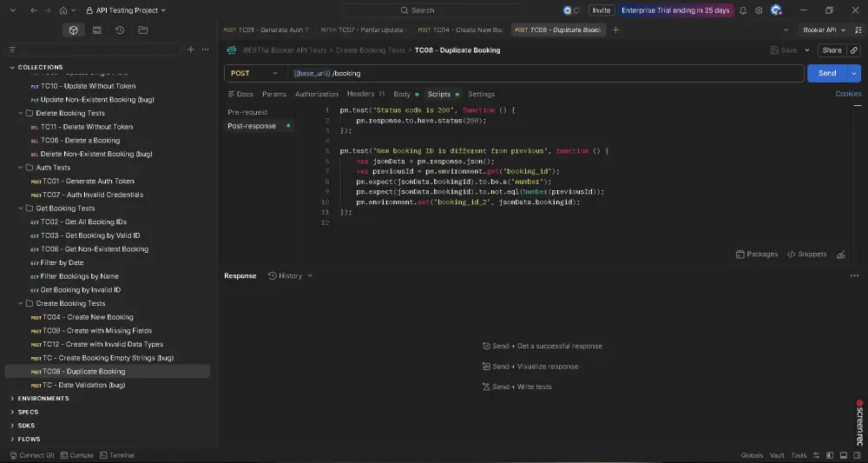Open the Save options dropdown arrow

(806, 50)
